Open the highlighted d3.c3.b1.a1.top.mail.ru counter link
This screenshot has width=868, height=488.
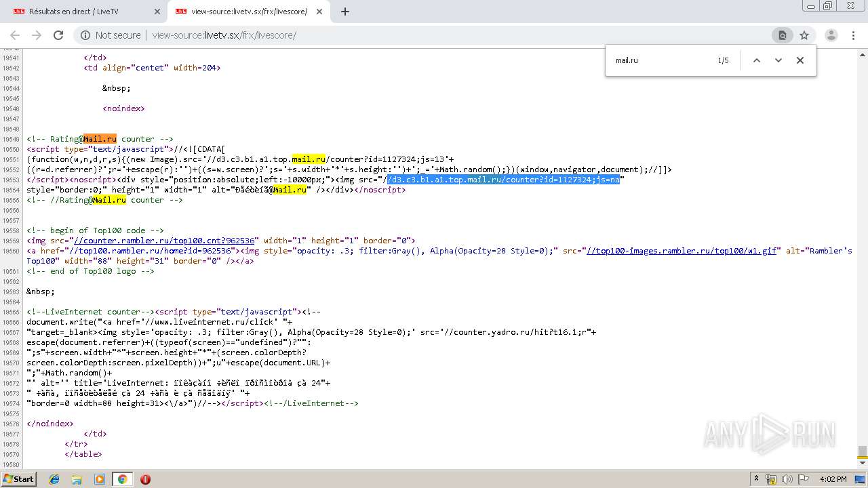click(502, 180)
